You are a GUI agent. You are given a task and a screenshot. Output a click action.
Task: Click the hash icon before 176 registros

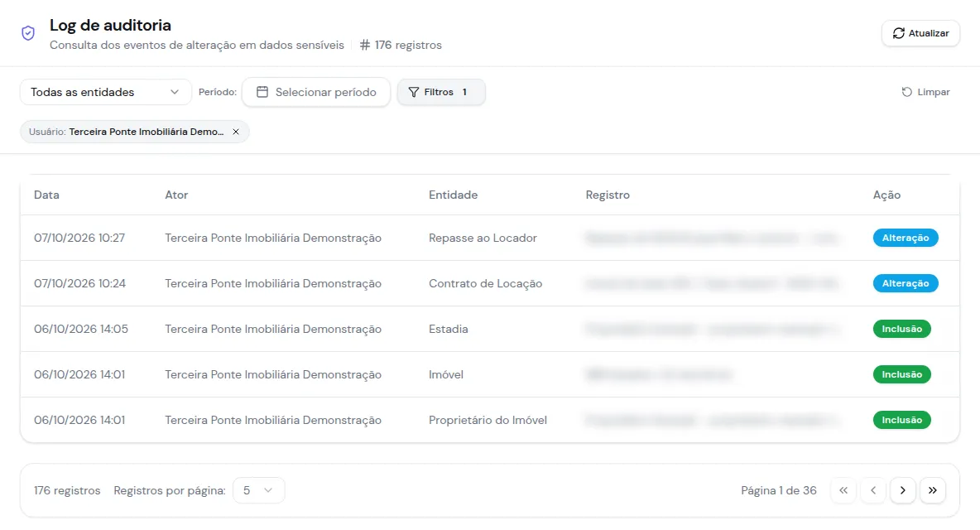[x=365, y=45]
